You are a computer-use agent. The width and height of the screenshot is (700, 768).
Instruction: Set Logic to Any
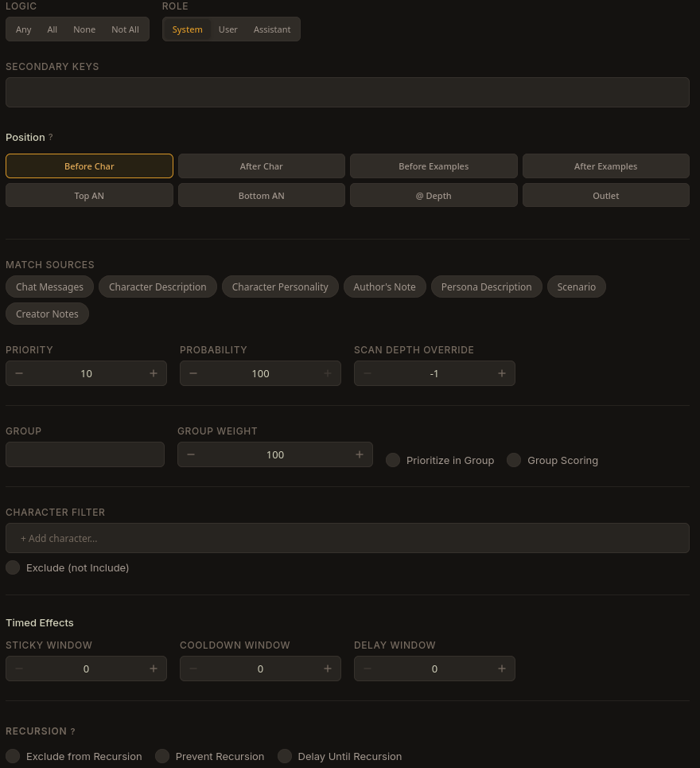point(24,29)
